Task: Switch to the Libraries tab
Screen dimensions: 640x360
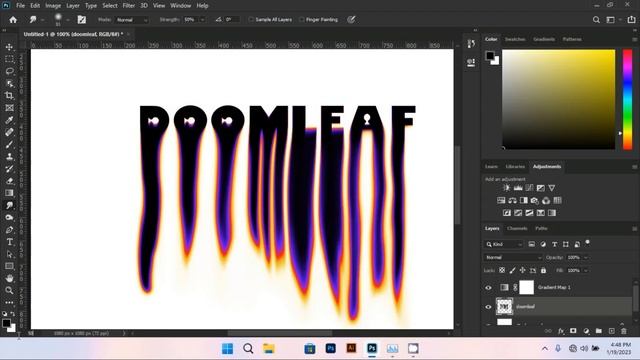Action: (515, 167)
